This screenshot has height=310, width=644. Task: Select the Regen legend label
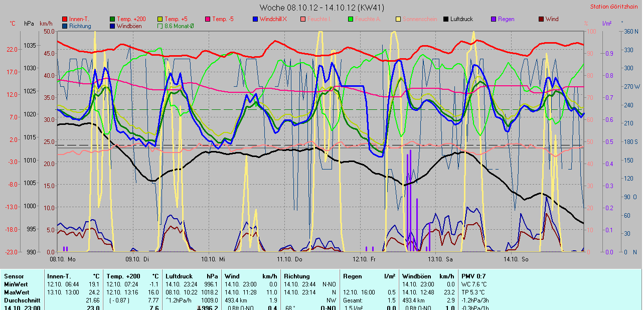(x=506, y=19)
